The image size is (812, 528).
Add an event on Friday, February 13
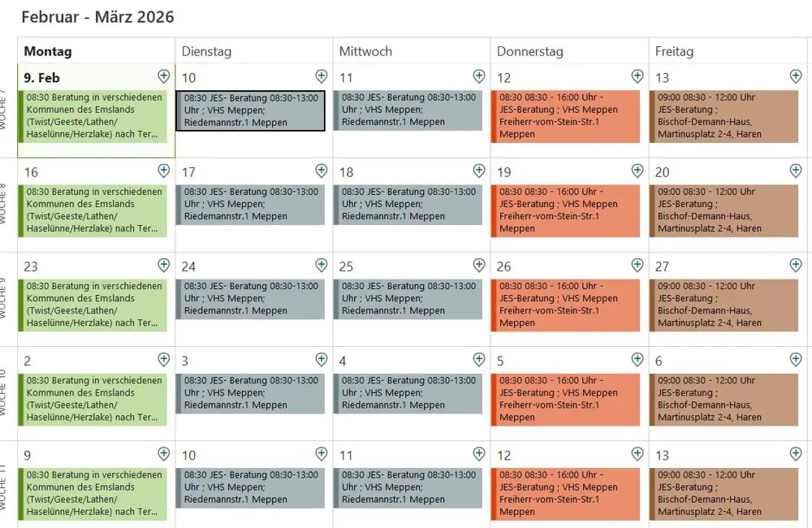pyautogui.click(x=796, y=76)
